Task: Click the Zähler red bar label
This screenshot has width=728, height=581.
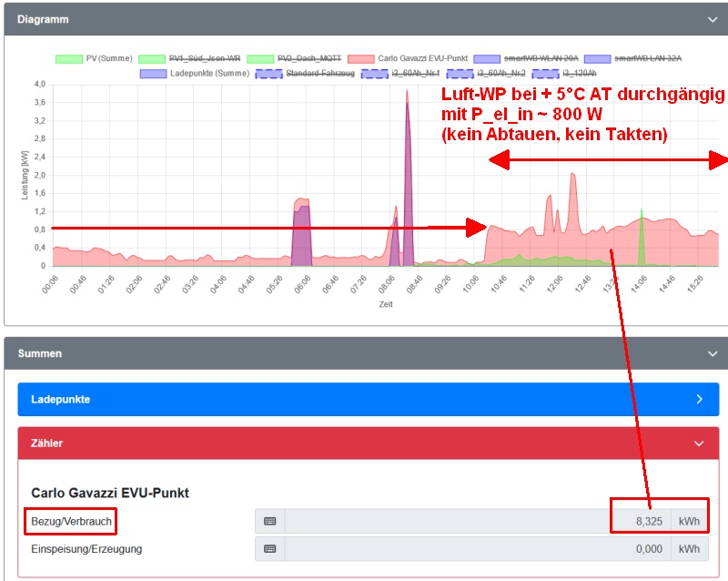Action: [46, 443]
